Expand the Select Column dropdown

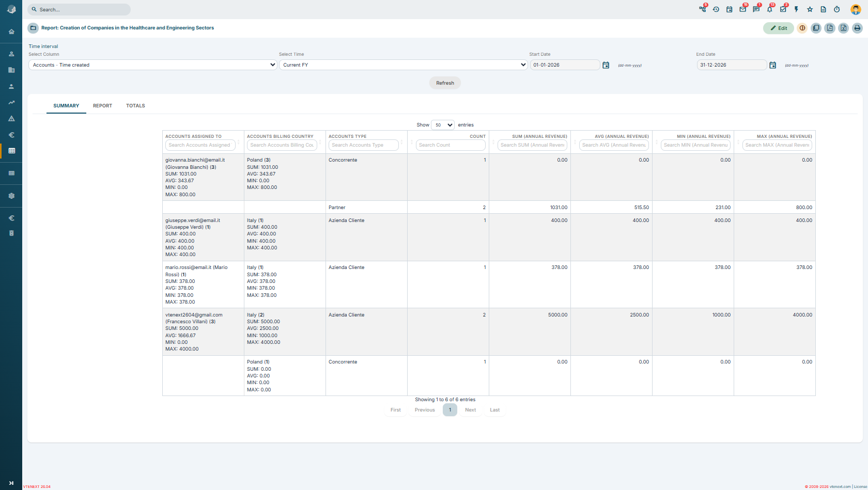(153, 65)
